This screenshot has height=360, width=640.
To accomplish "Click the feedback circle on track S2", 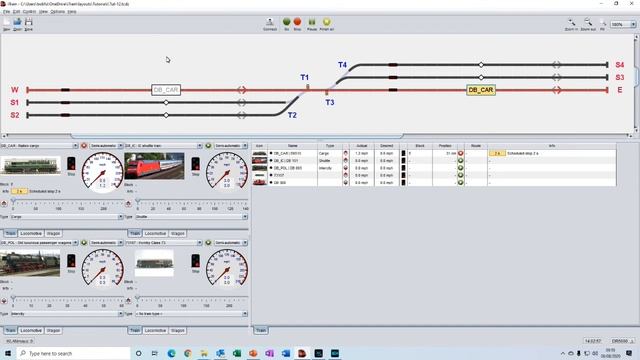I will coord(166,115).
